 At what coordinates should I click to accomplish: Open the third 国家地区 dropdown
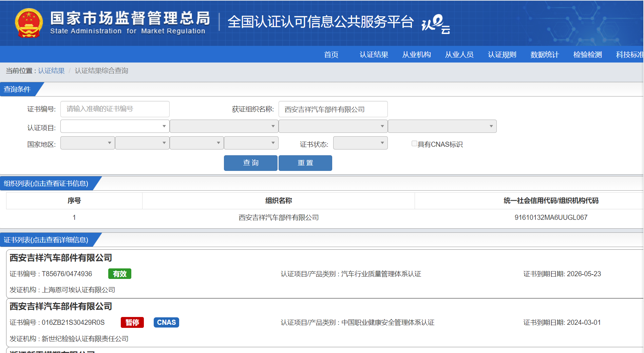click(197, 143)
